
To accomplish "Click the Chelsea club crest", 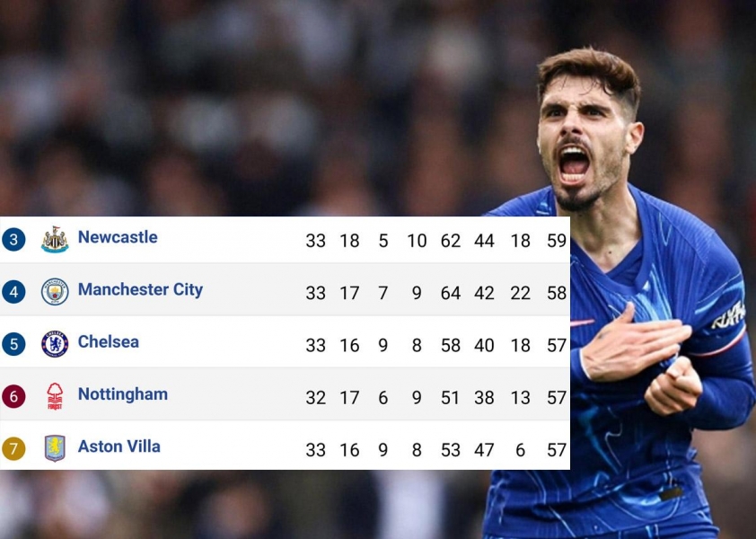I will point(55,344).
